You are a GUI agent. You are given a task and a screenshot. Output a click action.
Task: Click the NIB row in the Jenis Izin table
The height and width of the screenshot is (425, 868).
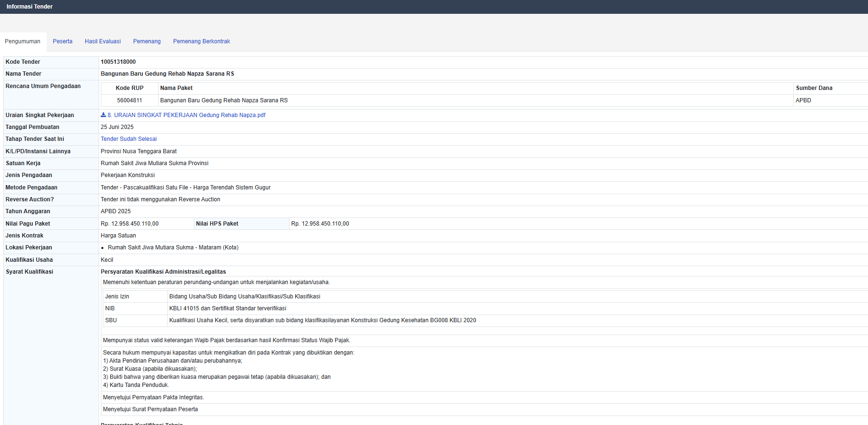110,308
